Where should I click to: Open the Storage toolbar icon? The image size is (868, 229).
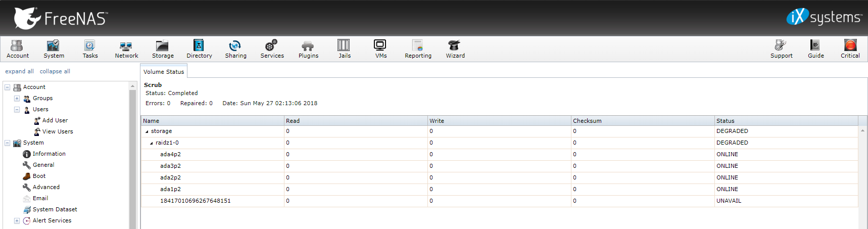[x=163, y=49]
